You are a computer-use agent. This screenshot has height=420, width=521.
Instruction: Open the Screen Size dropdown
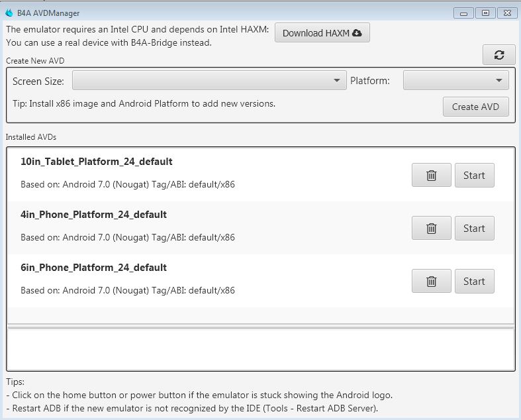(x=209, y=81)
